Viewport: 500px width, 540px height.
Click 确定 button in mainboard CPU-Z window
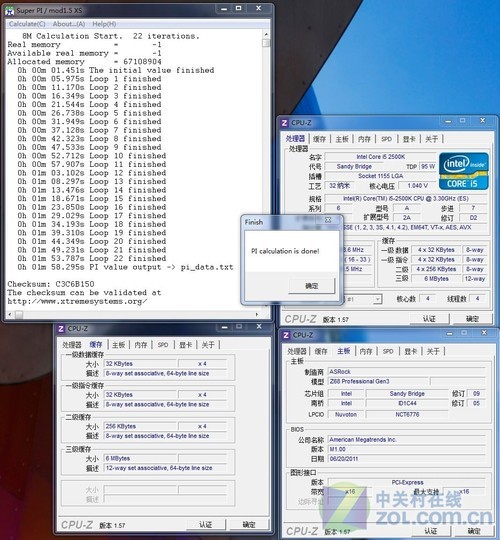[x=474, y=531]
